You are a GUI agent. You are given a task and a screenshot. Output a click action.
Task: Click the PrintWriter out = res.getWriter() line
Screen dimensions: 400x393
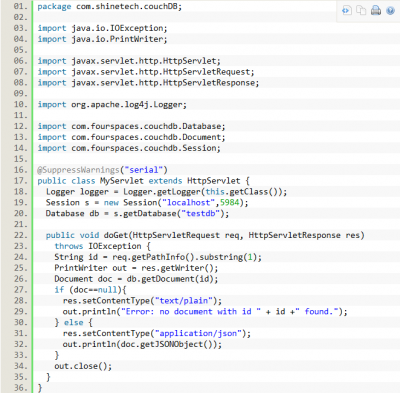point(136,268)
